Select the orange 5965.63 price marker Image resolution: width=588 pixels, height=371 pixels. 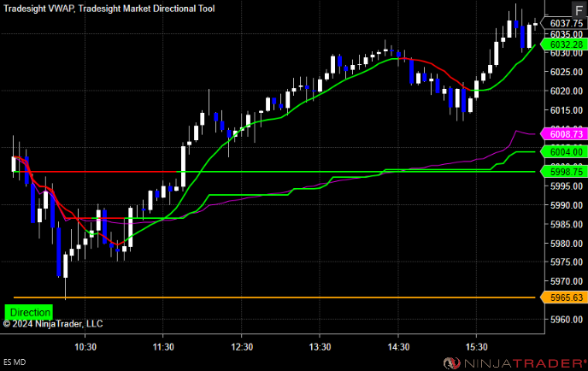tap(564, 297)
